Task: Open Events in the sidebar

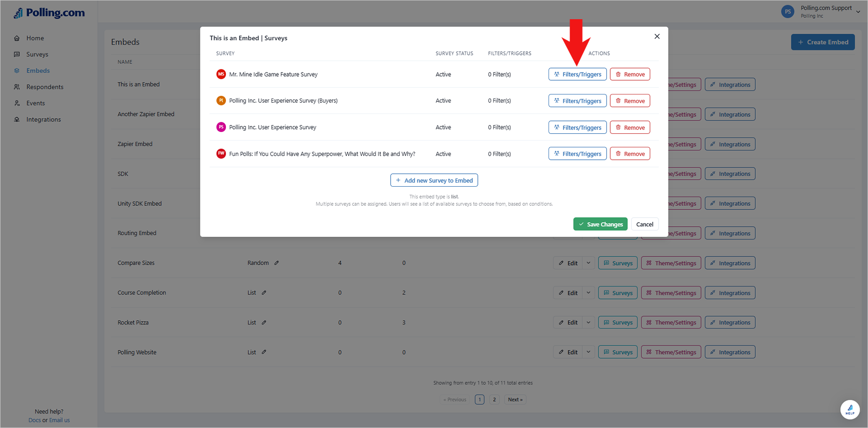Action: 36,103
